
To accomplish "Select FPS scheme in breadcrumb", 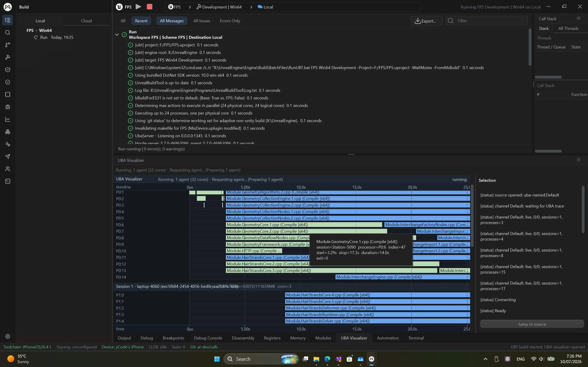I will click(174, 7).
